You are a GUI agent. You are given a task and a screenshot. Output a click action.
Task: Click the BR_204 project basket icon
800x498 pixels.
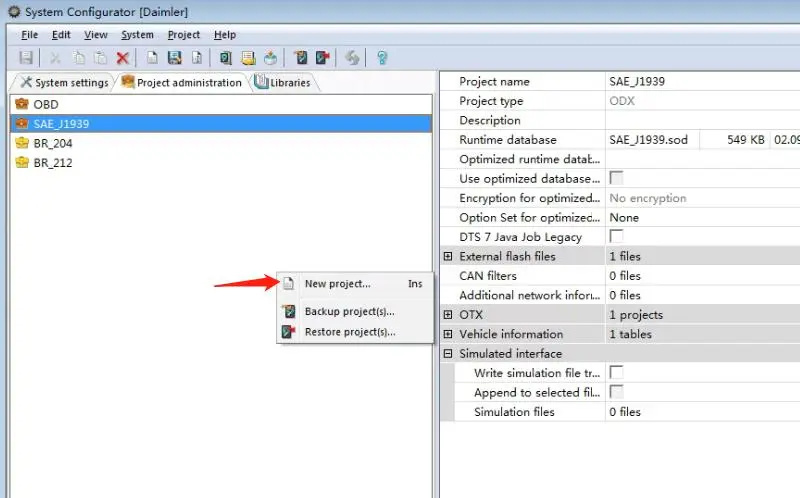[22, 143]
